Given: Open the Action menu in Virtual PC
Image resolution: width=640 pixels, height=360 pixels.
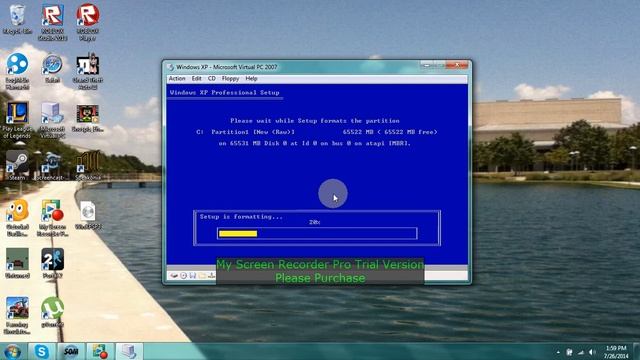Looking at the screenshot, I should (177, 78).
